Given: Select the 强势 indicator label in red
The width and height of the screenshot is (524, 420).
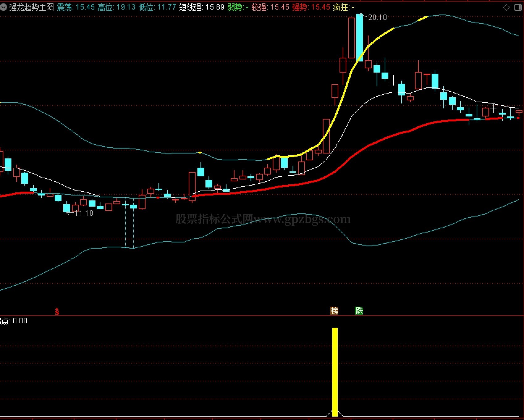Looking at the screenshot, I should coord(300,7).
